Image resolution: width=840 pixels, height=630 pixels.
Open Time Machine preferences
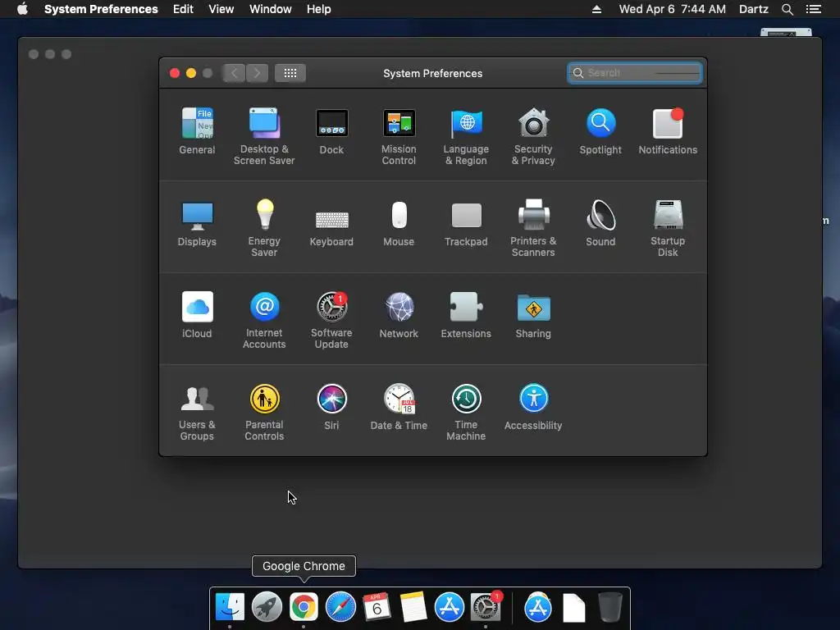[466, 412]
